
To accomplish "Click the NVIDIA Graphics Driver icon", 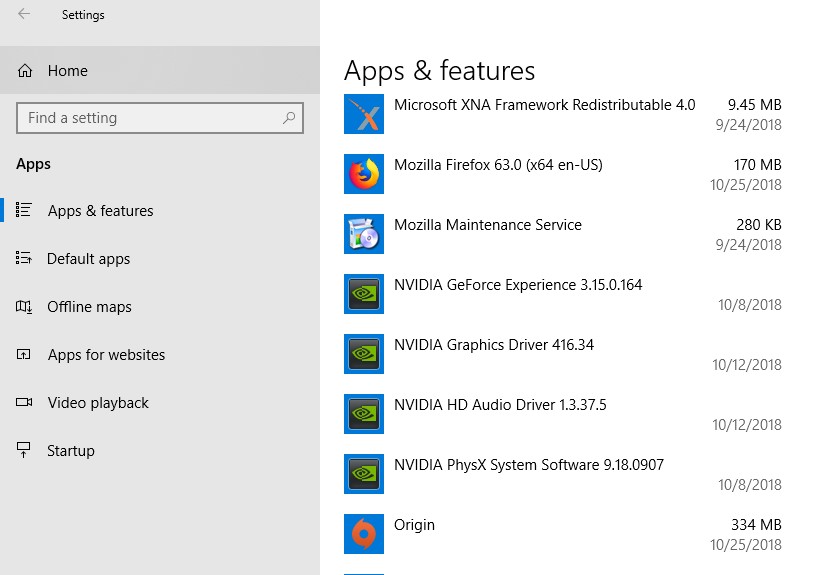I will (x=364, y=354).
